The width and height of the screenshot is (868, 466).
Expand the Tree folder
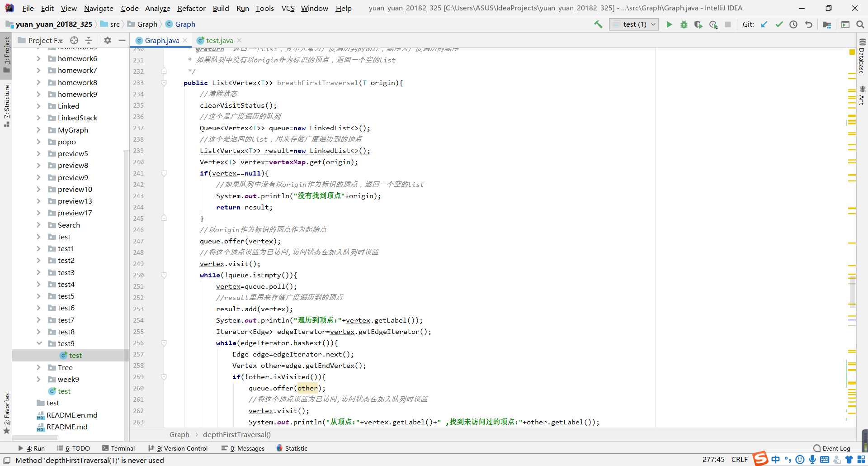(x=38, y=367)
